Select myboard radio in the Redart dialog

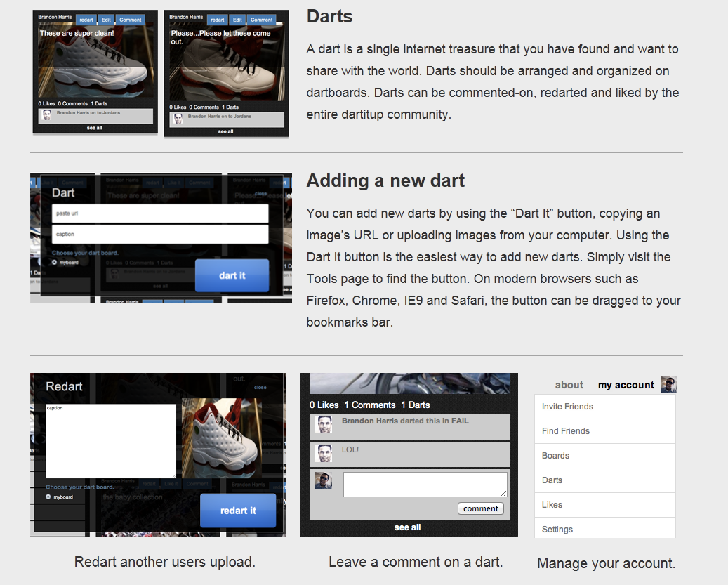(48, 497)
